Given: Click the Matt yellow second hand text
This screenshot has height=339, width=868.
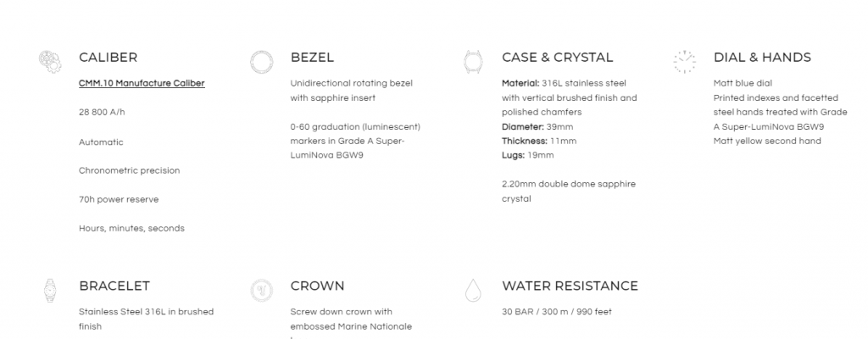Looking at the screenshot, I should [767, 141].
